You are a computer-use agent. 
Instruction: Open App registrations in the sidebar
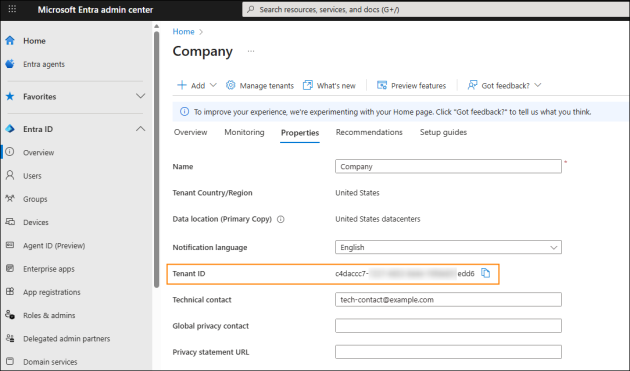click(x=51, y=292)
